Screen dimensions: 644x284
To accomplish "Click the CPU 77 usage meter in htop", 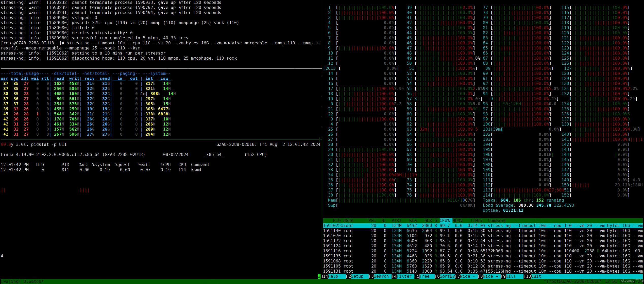I will pyautogui.click(x=517, y=8).
